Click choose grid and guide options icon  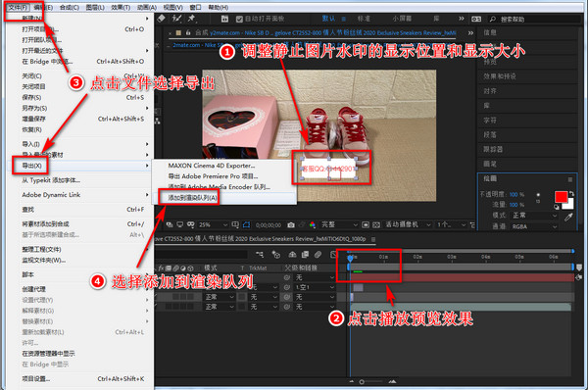point(235,224)
